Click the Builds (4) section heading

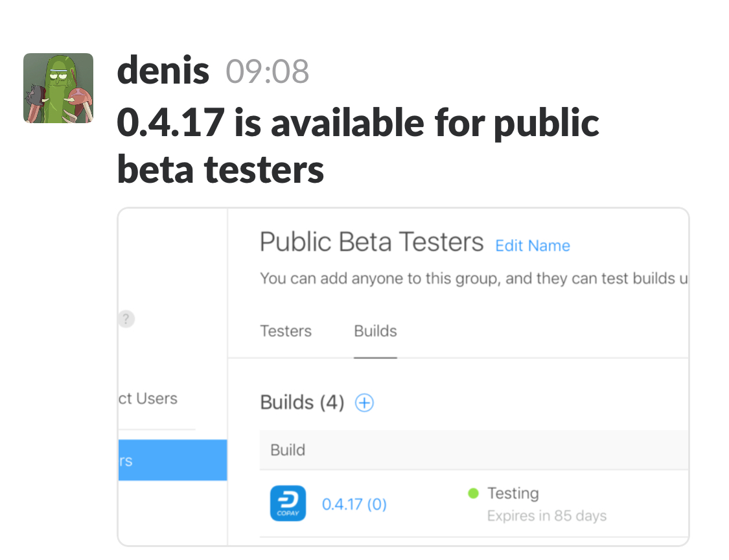tap(302, 402)
